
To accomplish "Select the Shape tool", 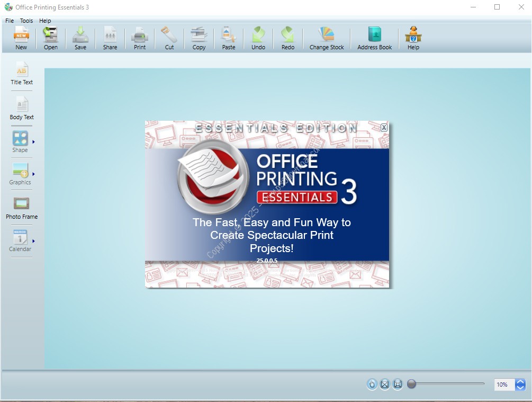I will tap(20, 141).
